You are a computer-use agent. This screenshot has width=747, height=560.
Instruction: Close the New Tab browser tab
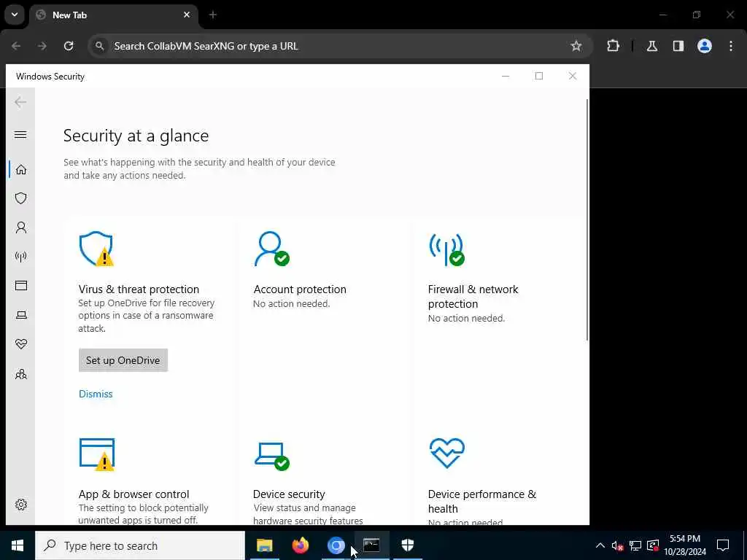[x=187, y=15]
